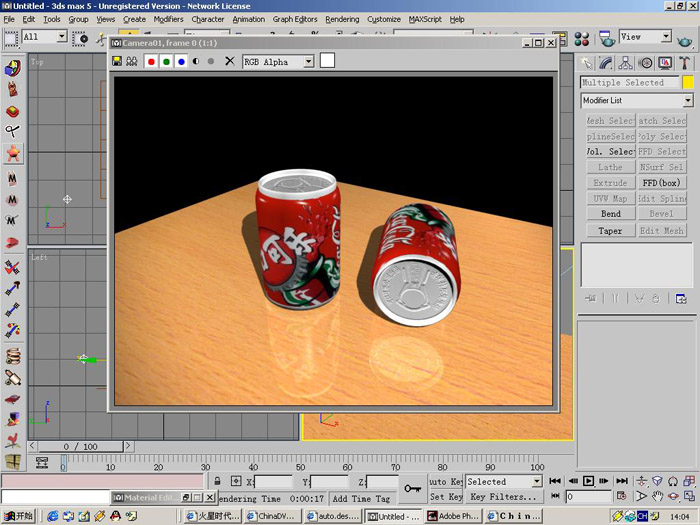This screenshot has width=700, height=525.
Task: Clone the virtual frame buffer window
Action: (x=132, y=61)
